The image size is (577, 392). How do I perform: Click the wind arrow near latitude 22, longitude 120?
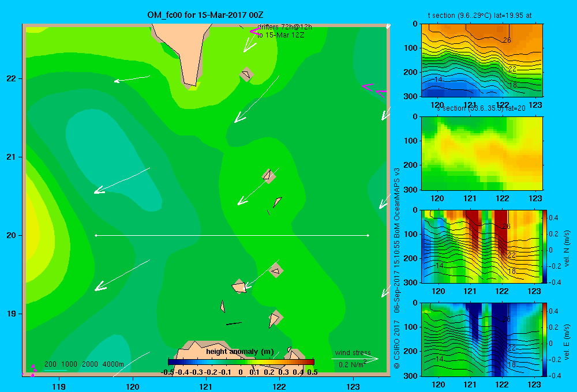coord(132,79)
